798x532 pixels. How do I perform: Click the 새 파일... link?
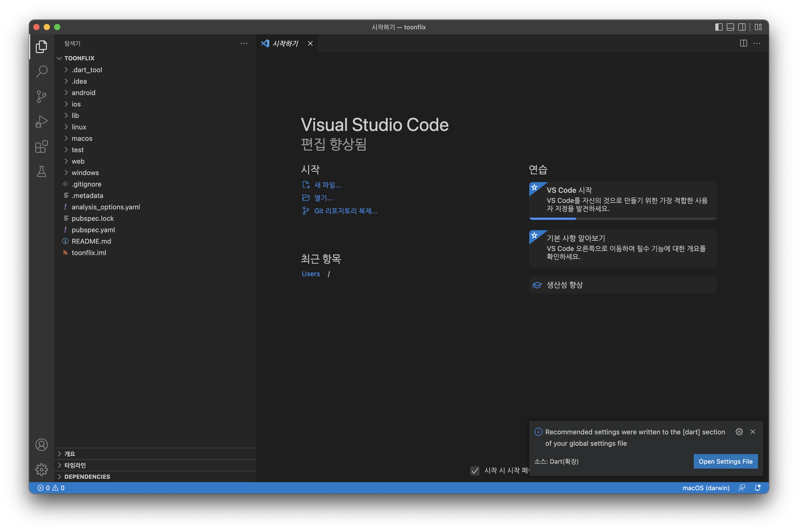(322, 185)
